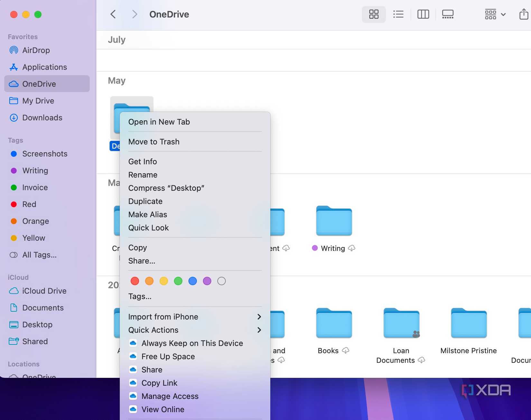Select iCloud Drive in the sidebar
This screenshot has height=420, width=531.
[x=44, y=291]
